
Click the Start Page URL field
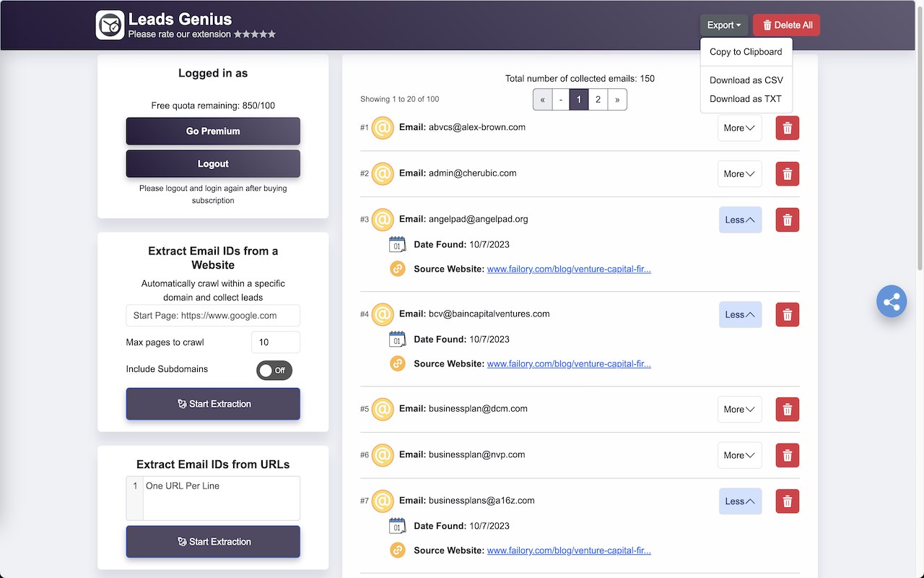(x=213, y=316)
